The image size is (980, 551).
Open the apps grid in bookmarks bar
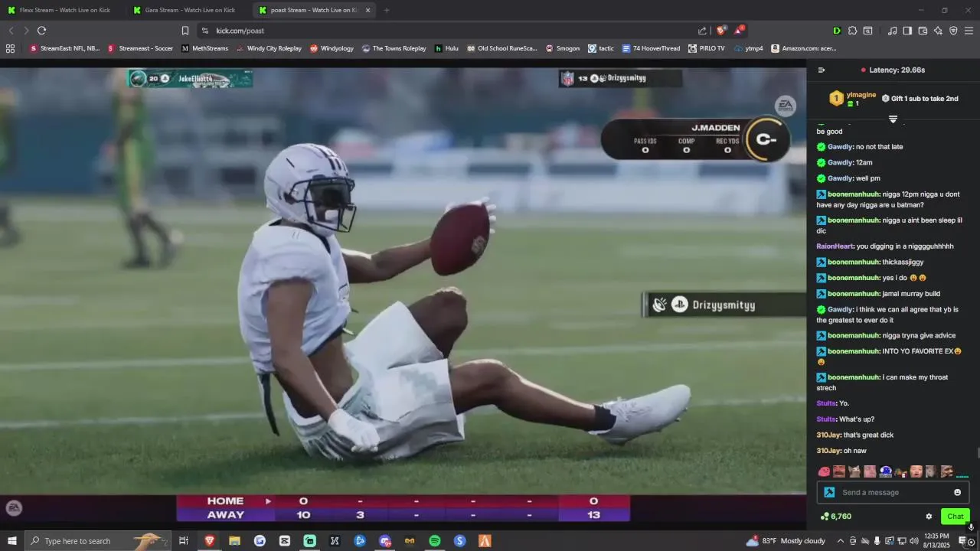(x=10, y=48)
